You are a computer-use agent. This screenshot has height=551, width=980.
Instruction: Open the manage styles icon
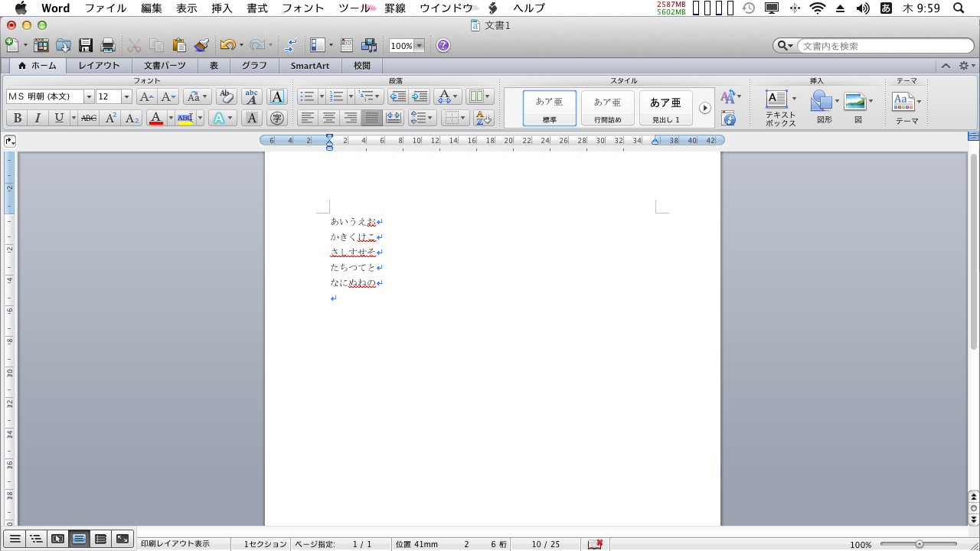(x=729, y=119)
